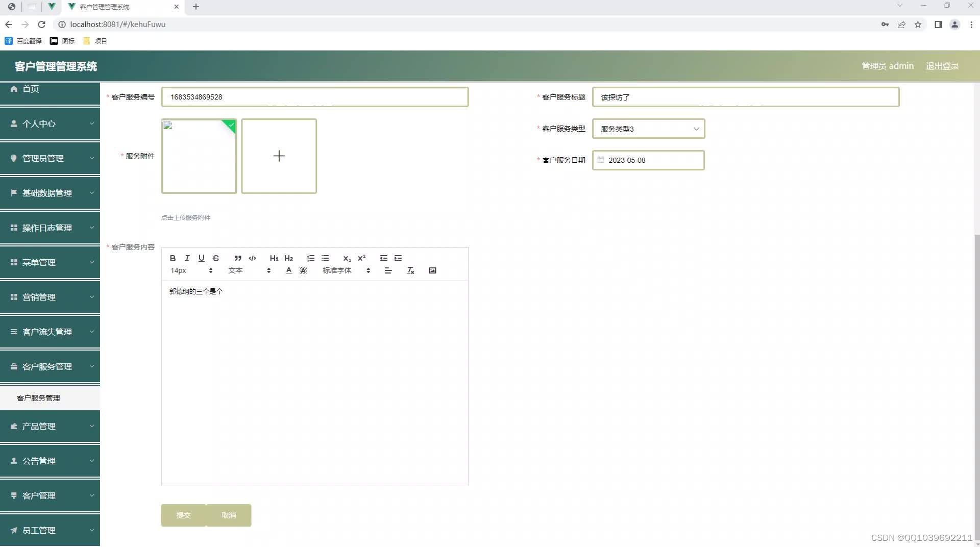Click the browser address bar URL
Screen dimensions: 980x547
pyautogui.click(x=118, y=24)
